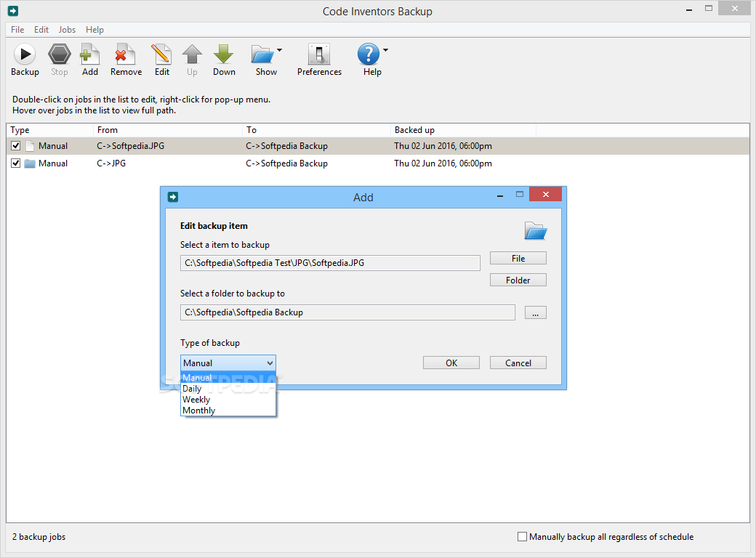Click the Help question mark icon

click(x=369, y=54)
